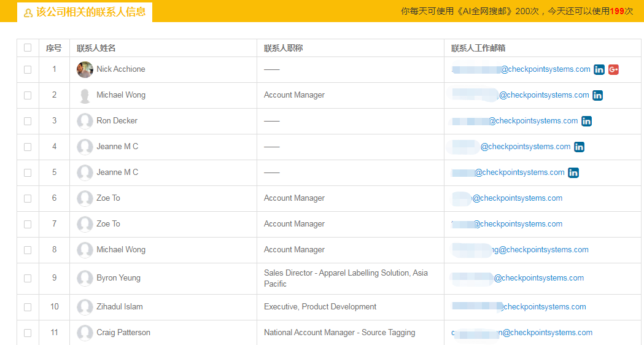Click 联系人职称 column header
The image size is (644, 345).
coord(284,48)
